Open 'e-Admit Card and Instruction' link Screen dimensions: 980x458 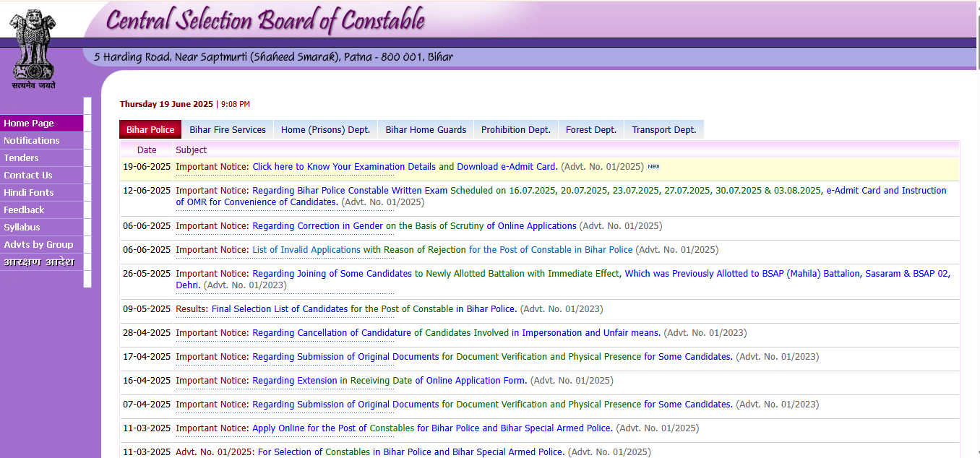(x=886, y=191)
